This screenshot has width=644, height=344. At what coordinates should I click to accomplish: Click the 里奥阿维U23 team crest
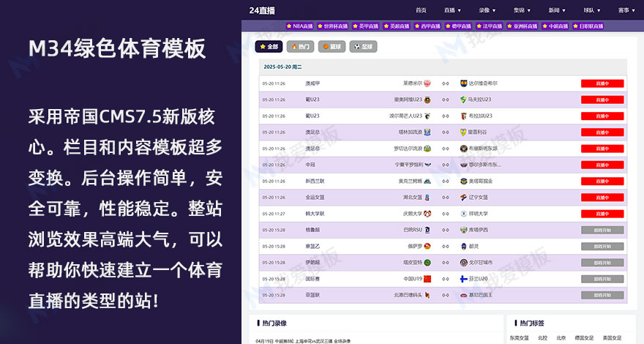[427, 100]
